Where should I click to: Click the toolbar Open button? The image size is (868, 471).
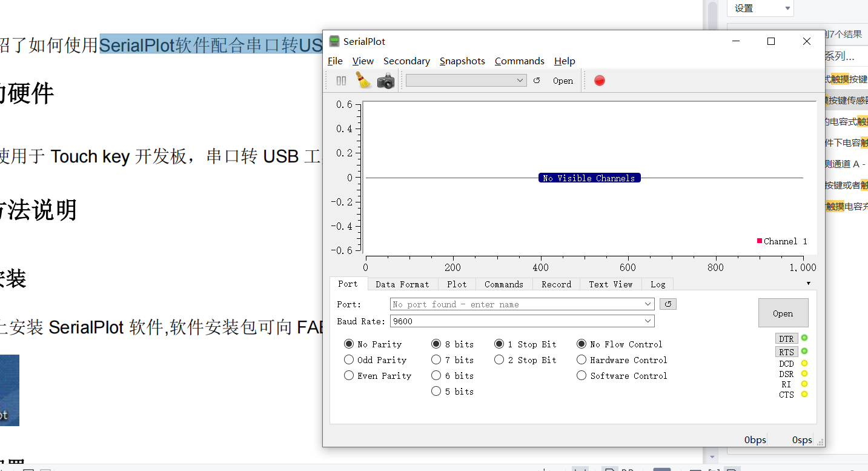click(x=563, y=81)
